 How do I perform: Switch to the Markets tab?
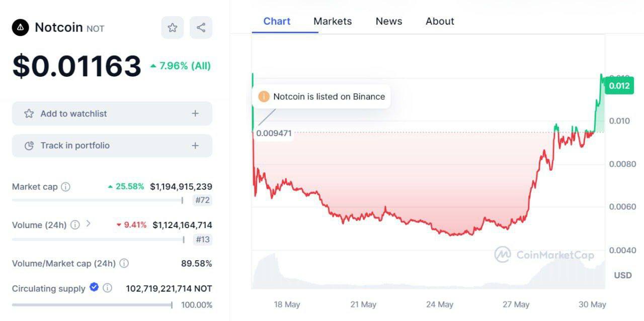333,21
